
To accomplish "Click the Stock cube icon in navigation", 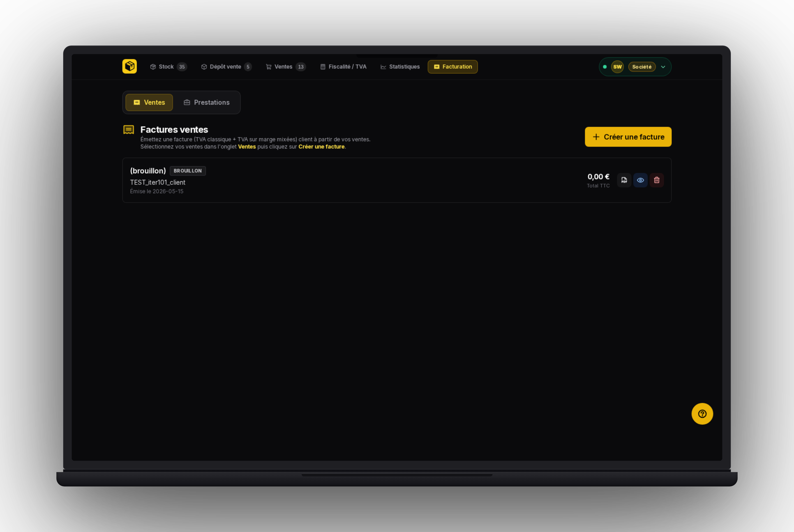I will [153, 67].
